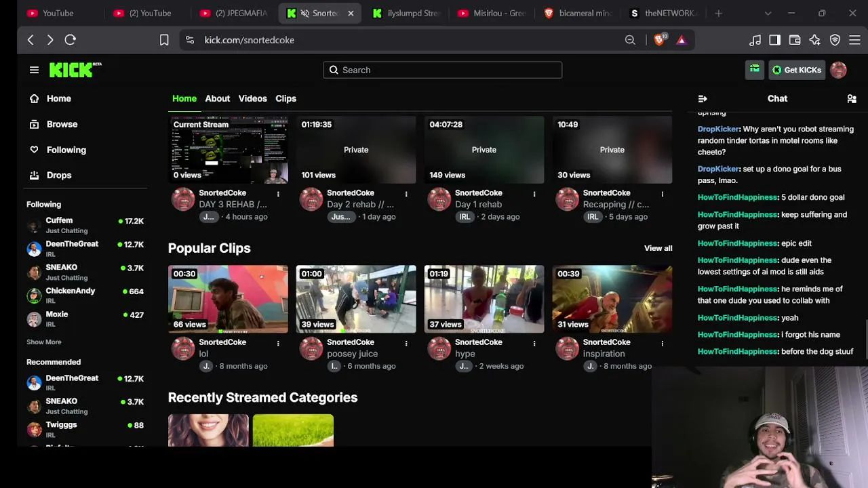The height and width of the screenshot is (488, 868).
Task: Open chat users settings icon
Action: (x=852, y=98)
